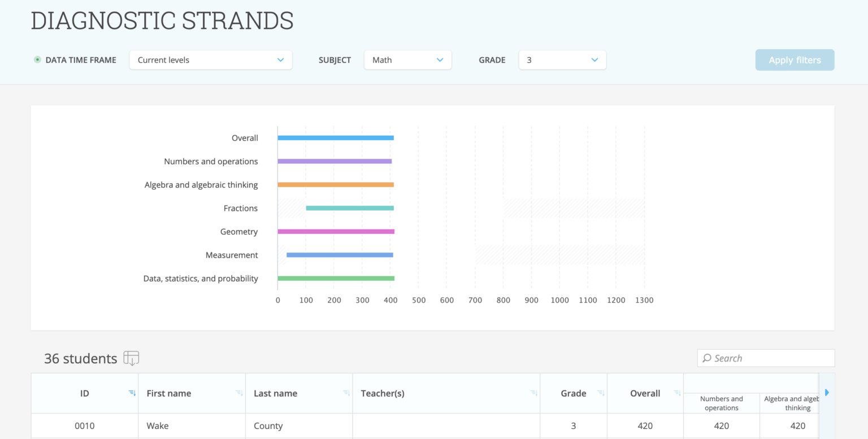Sort the Overall column
This screenshot has height=439, width=868.
[x=677, y=393]
